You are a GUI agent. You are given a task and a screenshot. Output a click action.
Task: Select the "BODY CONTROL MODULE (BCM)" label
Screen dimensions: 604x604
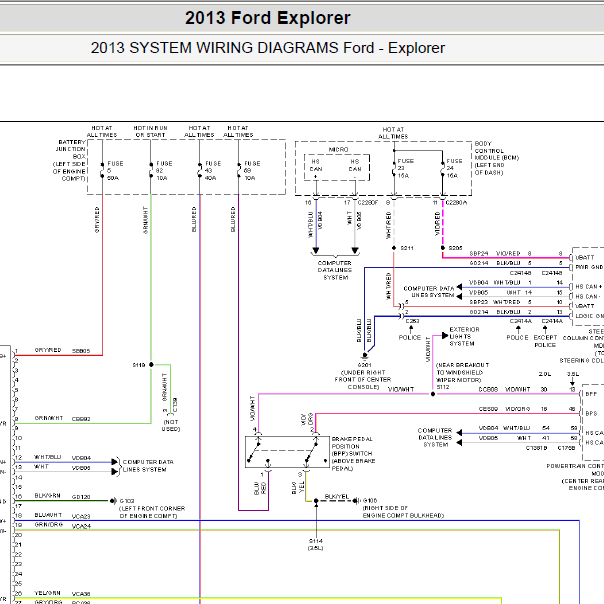[497, 151]
